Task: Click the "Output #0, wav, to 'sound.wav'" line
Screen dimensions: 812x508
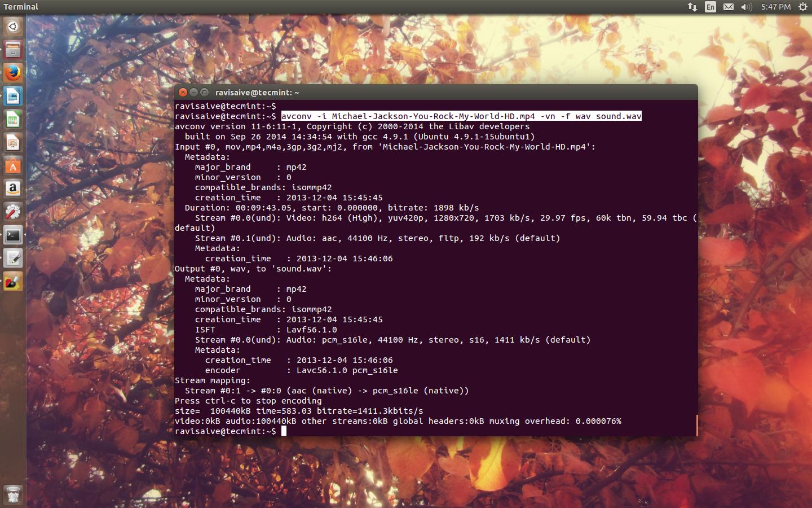Action: click(253, 269)
